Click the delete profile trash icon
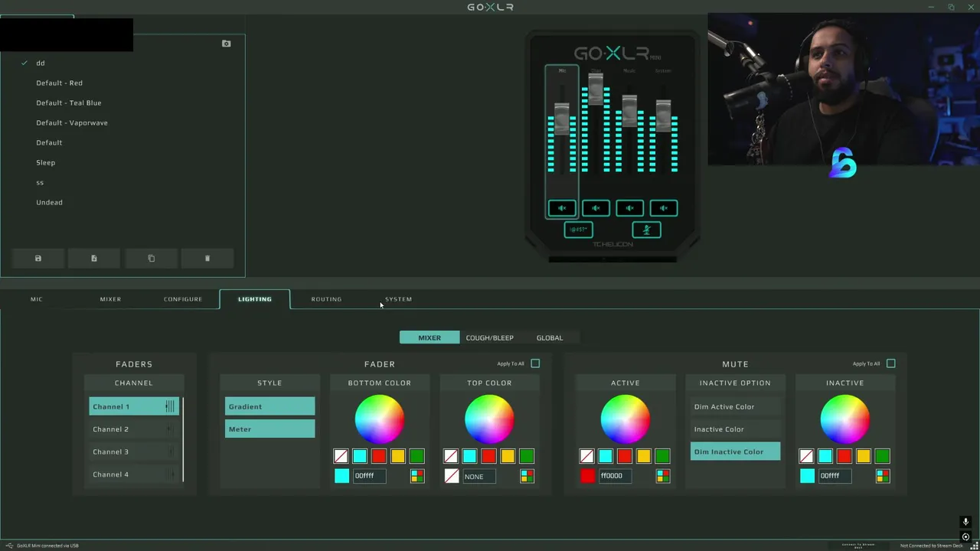The image size is (980, 551). click(207, 259)
